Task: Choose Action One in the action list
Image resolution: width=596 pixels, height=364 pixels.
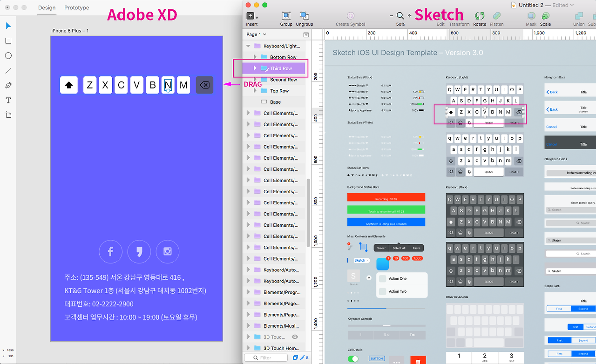Action: [x=402, y=278]
